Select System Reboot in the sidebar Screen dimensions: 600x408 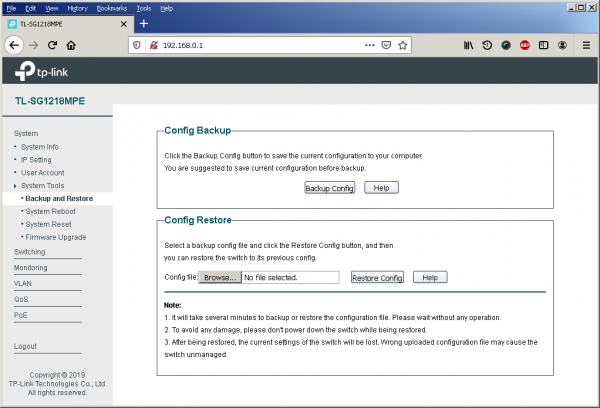(x=50, y=211)
